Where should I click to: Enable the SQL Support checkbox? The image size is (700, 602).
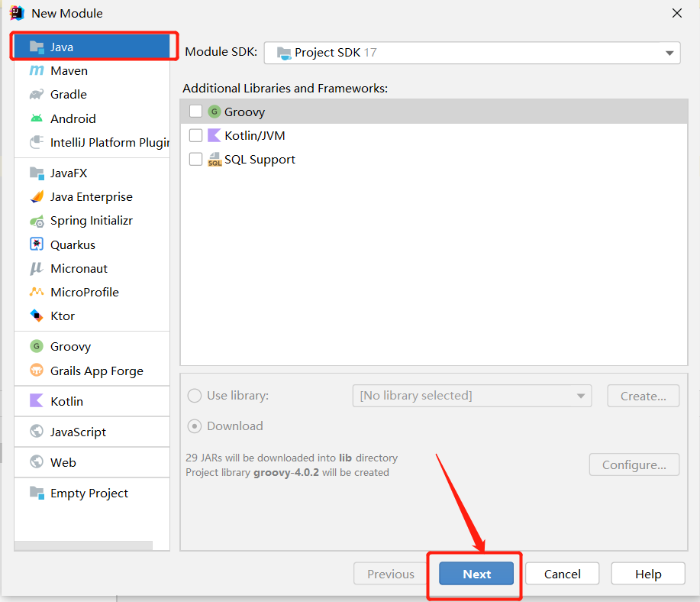click(x=195, y=159)
